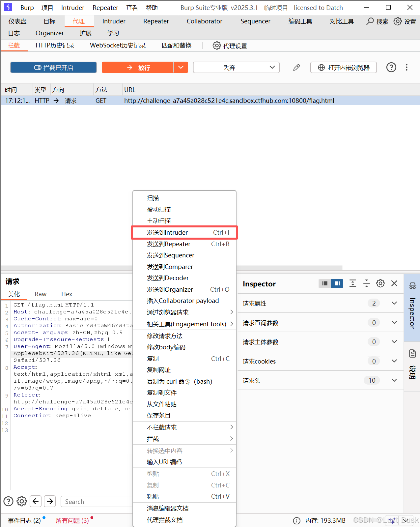Expand all Inspector sections icon
Screen dimensions: 420x527
[352, 283]
